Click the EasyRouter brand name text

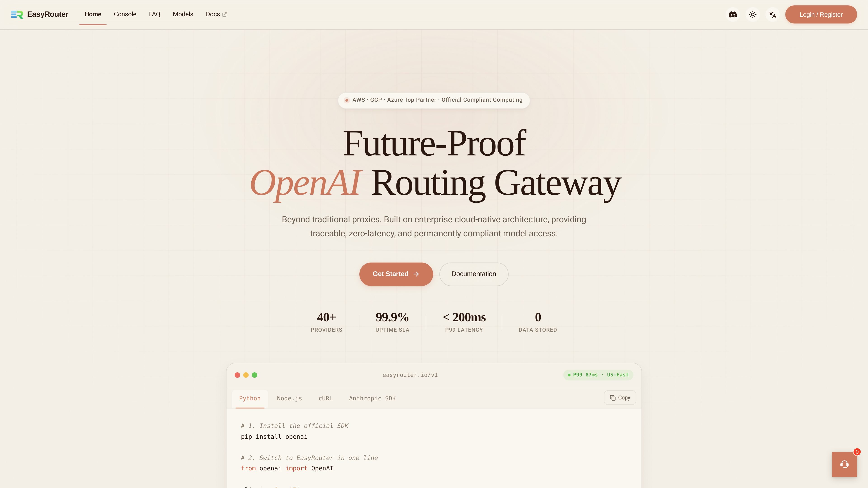[x=47, y=14]
